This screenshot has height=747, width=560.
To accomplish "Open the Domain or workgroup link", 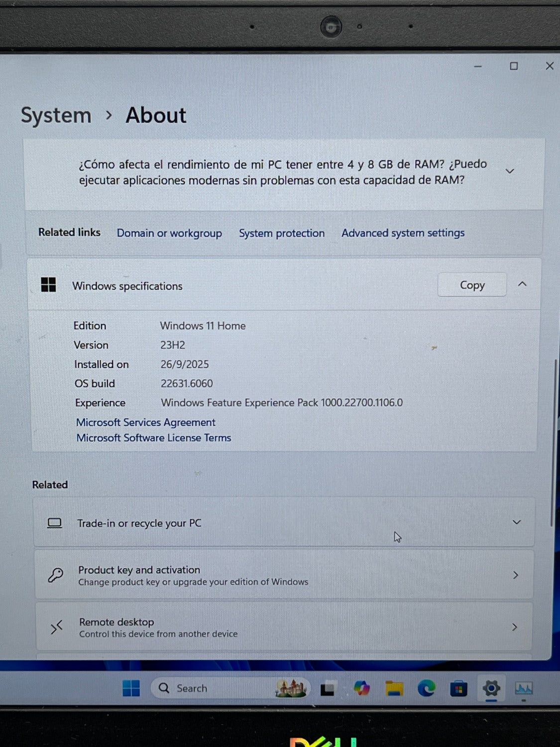I will (169, 233).
